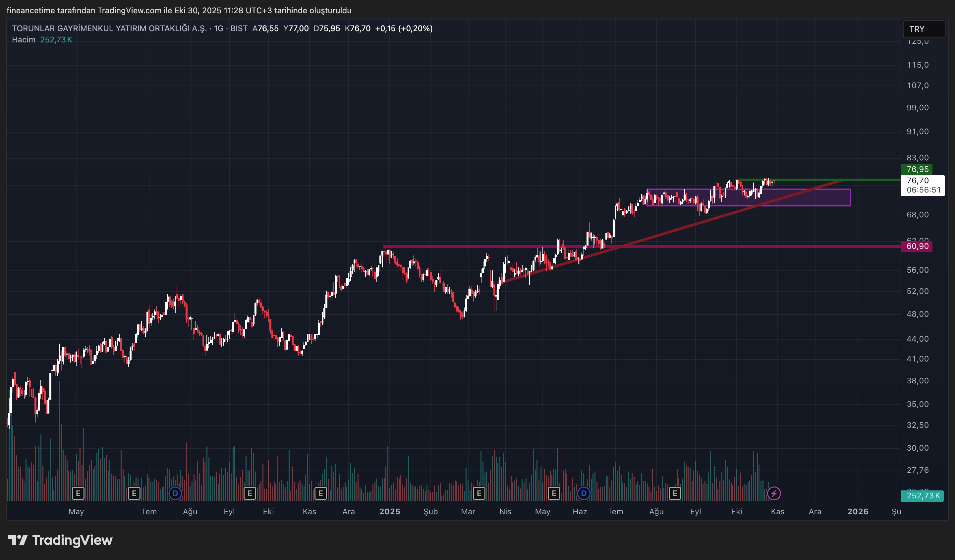This screenshot has height=560, width=955.
Task: Select the Hacim volume indicator label
Action: [x=24, y=40]
